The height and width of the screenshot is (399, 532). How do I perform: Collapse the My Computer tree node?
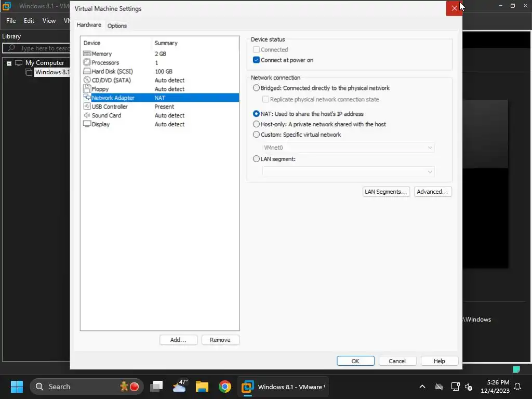9,63
